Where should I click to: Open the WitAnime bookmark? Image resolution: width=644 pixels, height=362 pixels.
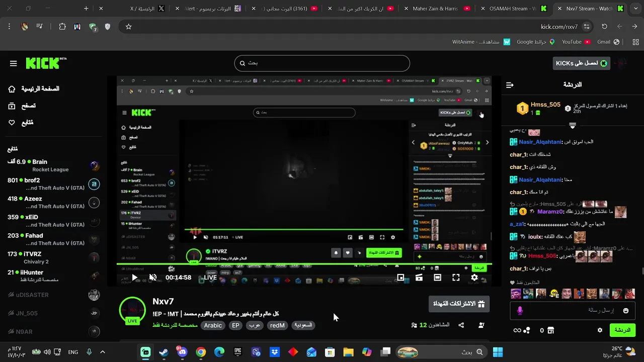point(481,42)
